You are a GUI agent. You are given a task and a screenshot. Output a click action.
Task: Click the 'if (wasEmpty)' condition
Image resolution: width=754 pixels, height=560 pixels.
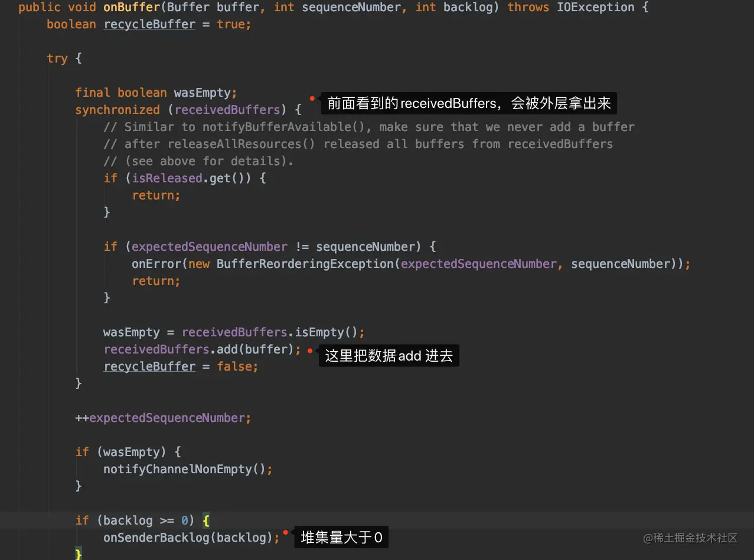121,452
